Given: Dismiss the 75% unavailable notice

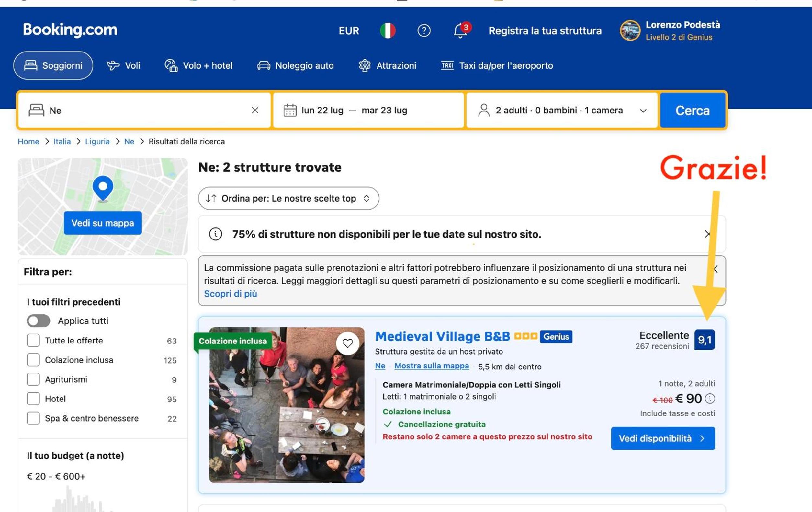Looking at the screenshot, I should [708, 234].
